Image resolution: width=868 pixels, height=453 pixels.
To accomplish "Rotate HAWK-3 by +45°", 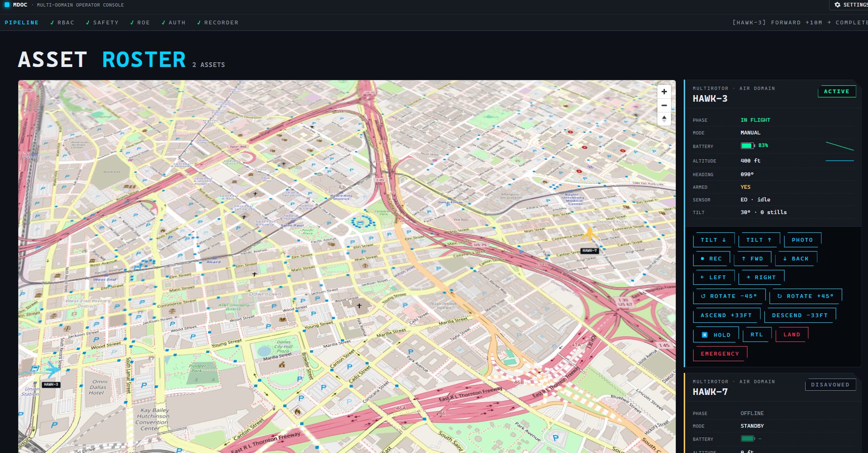I will (806, 296).
